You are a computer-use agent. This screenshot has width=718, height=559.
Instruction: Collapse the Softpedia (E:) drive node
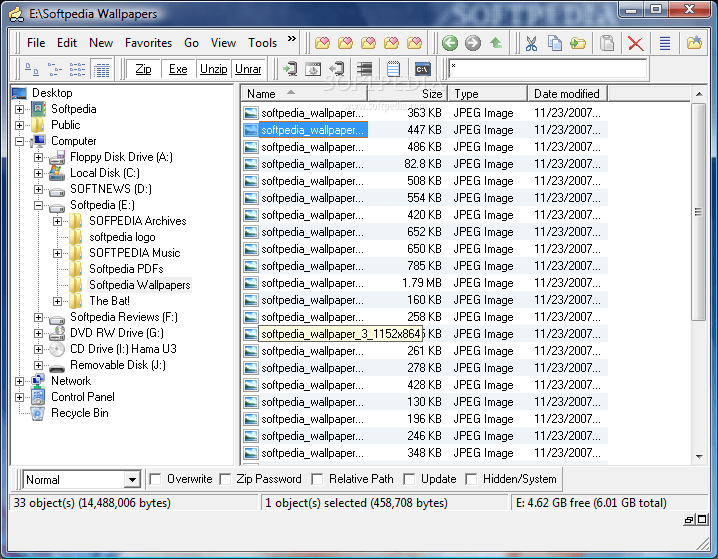coord(38,206)
